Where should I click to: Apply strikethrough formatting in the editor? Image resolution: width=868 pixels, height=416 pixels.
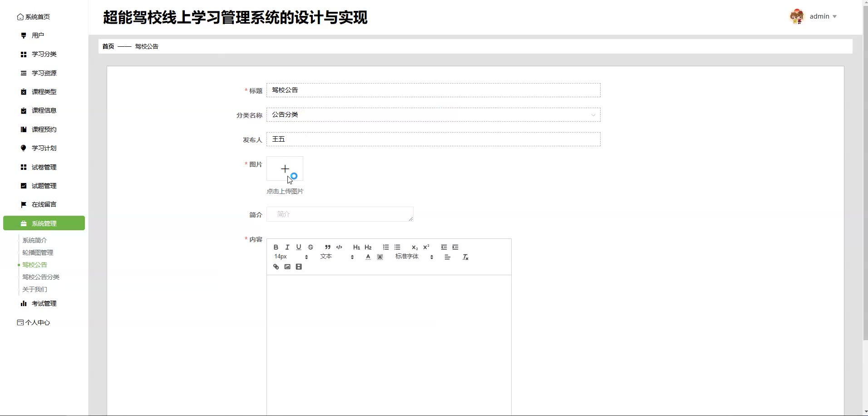coord(311,247)
